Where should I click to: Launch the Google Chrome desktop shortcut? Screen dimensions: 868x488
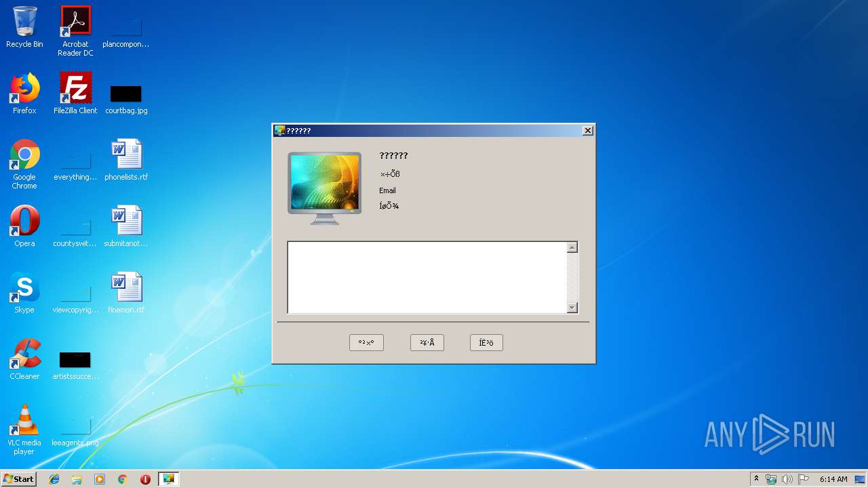[24, 164]
